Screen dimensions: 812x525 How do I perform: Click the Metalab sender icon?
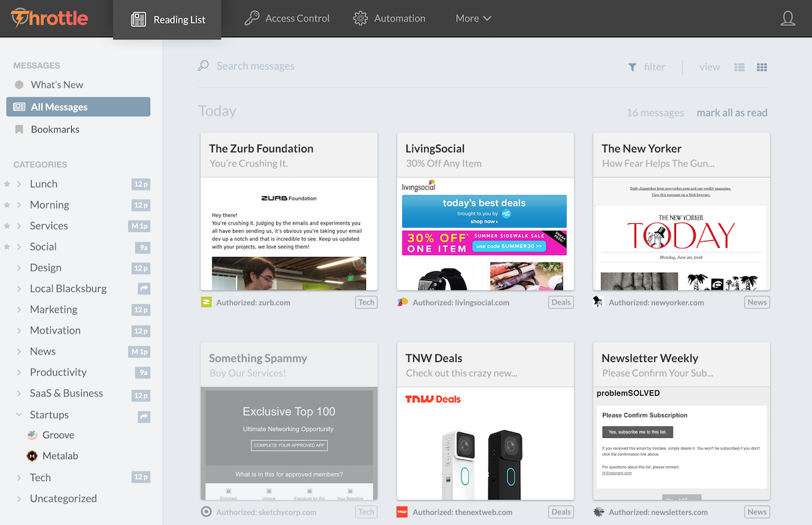32,456
